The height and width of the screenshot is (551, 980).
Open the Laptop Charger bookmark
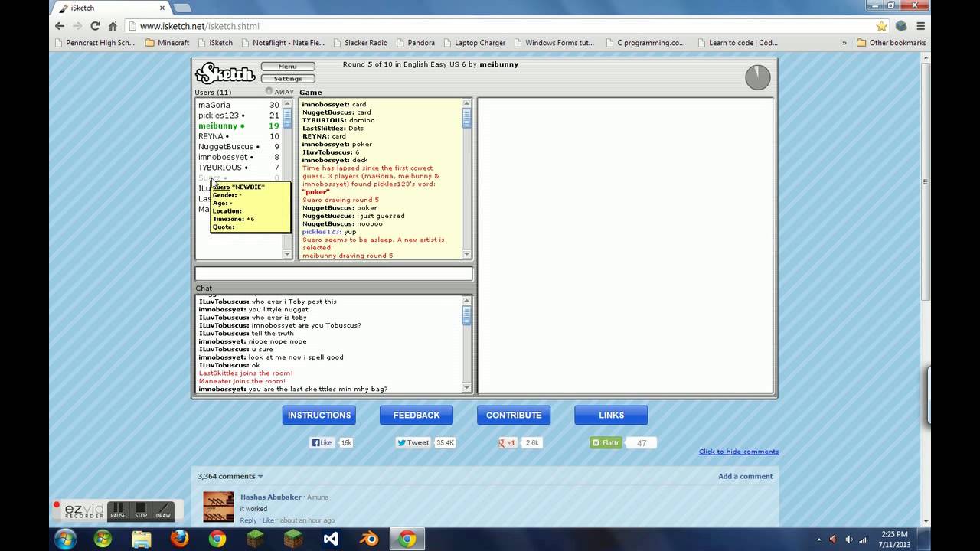474,43
